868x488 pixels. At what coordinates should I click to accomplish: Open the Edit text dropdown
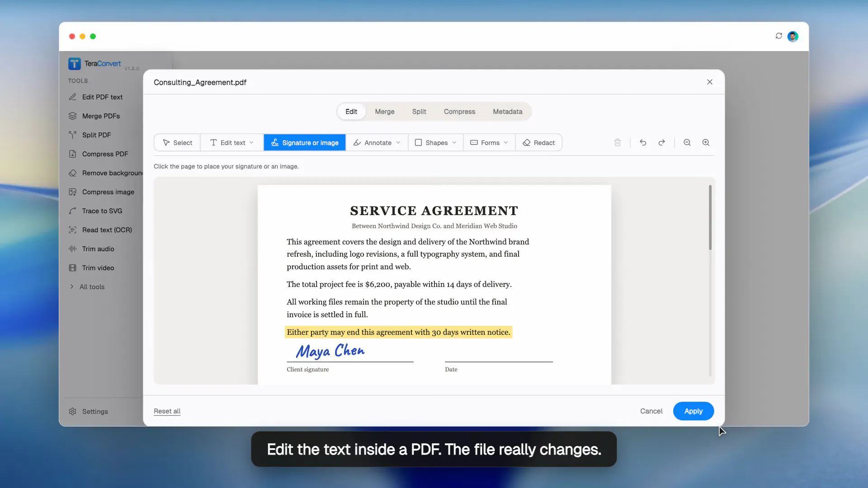[x=232, y=143]
